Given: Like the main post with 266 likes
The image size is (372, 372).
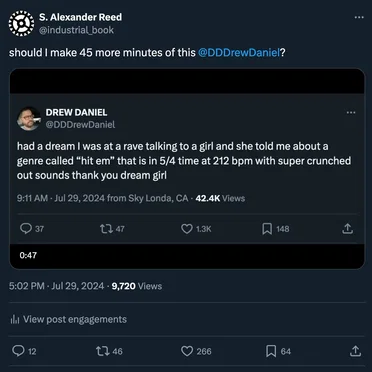Looking at the screenshot, I should [187, 351].
